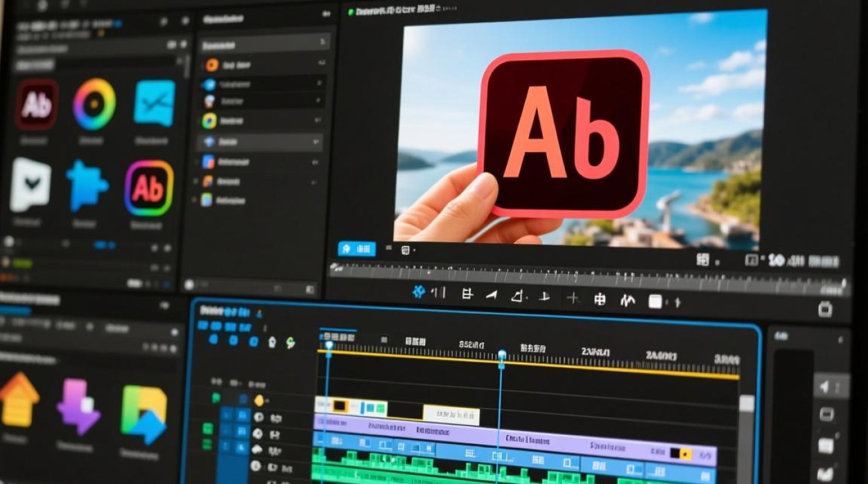
Task: Click the blue button below the preview
Action: point(356,248)
